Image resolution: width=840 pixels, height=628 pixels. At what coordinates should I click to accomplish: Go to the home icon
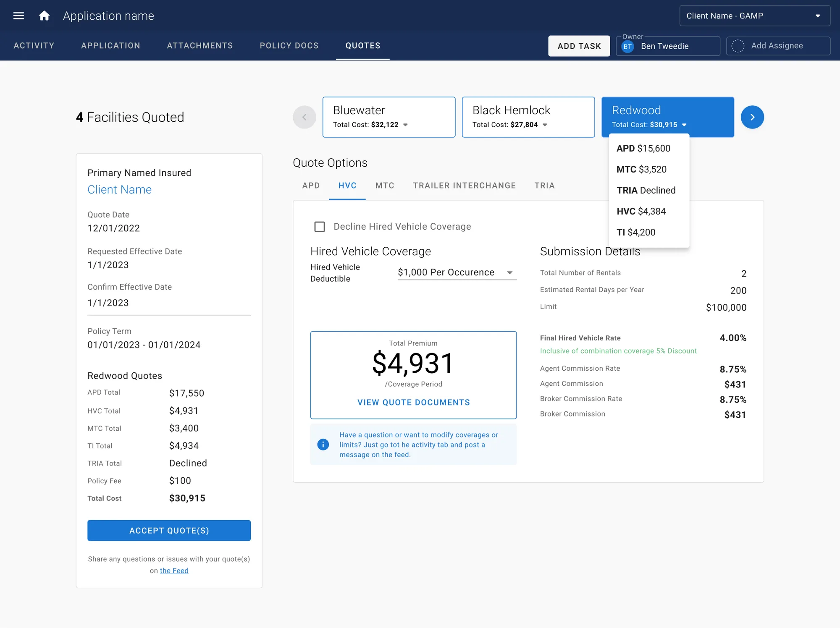pyautogui.click(x=44, y=16)
